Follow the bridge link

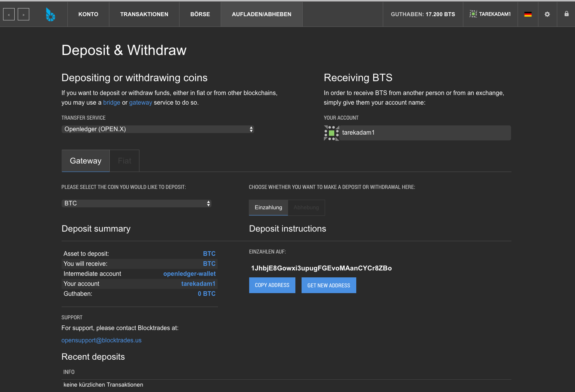[112, 103]
